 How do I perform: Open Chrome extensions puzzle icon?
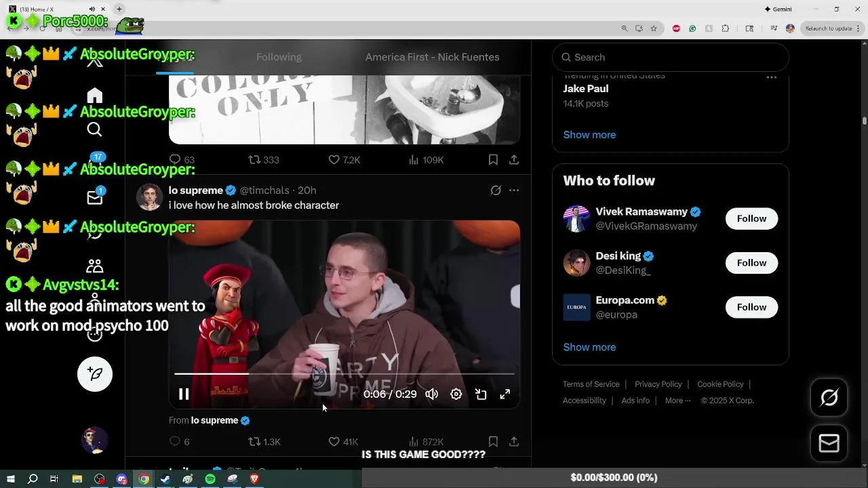pyautogui.click(x=726, y=28)
